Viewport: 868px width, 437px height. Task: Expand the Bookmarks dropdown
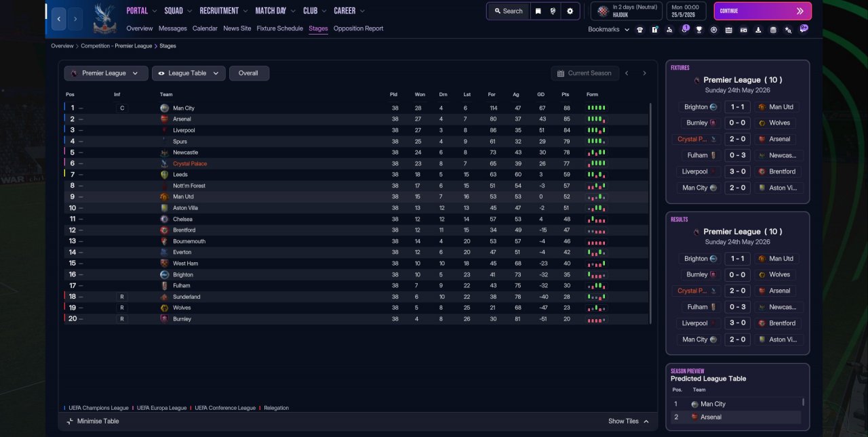tap(609, 30)
